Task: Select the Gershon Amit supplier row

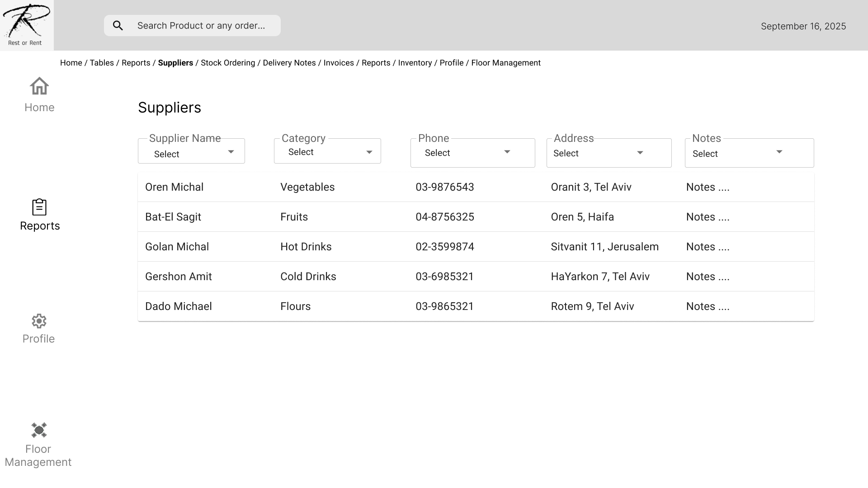Action: point(179,277)
